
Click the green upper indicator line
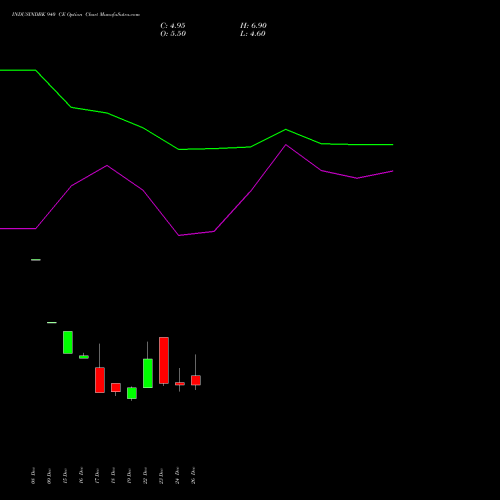[197, 149]
